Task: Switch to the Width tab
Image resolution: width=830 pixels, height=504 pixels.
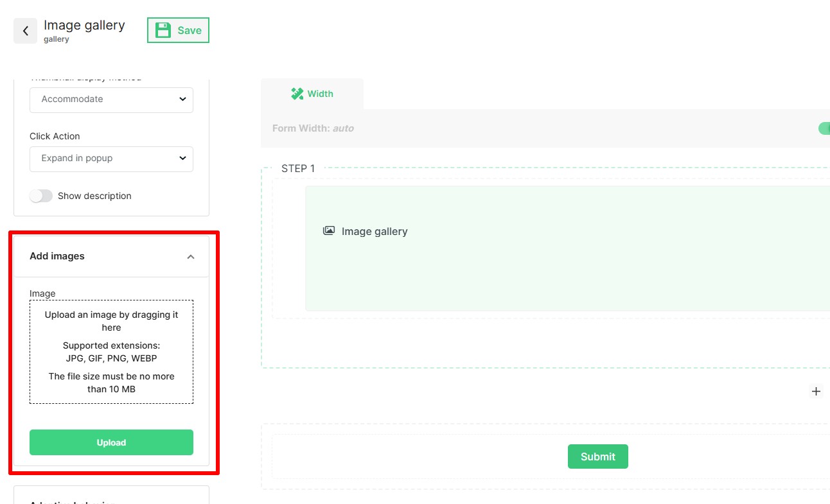Action: [312, 94]
